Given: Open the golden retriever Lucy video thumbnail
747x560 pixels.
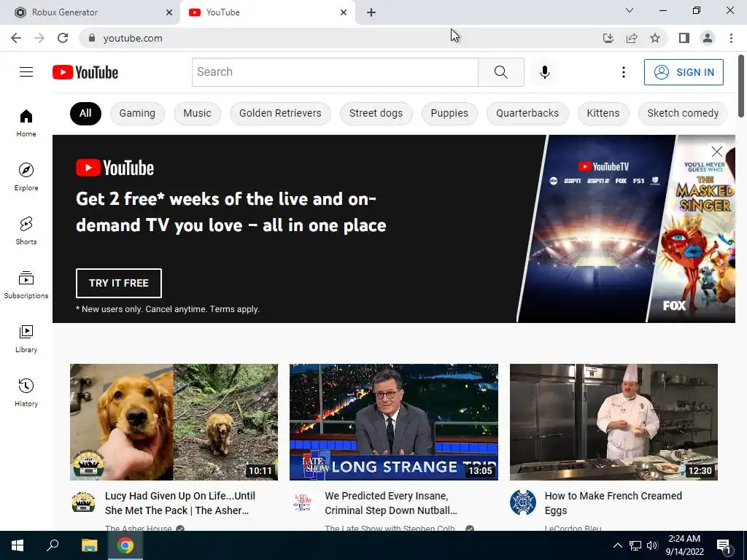Looking at the screenshot, I should click(174, 422).
